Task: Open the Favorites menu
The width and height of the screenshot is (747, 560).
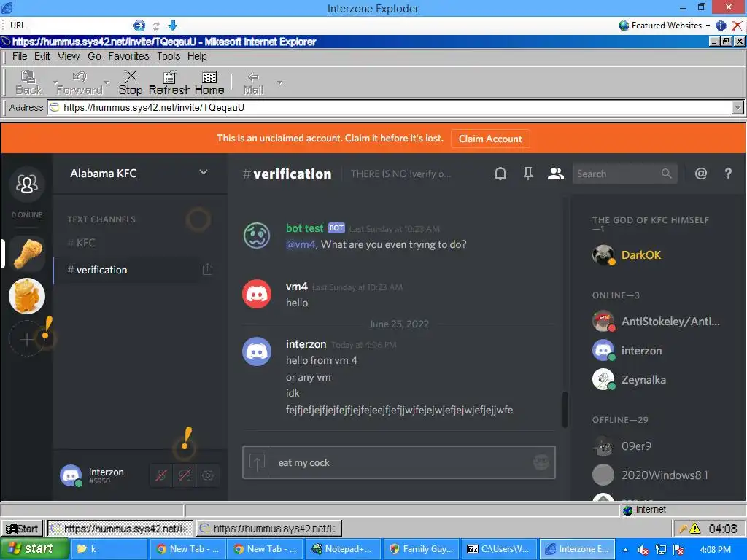Action: tap(128, 57)
